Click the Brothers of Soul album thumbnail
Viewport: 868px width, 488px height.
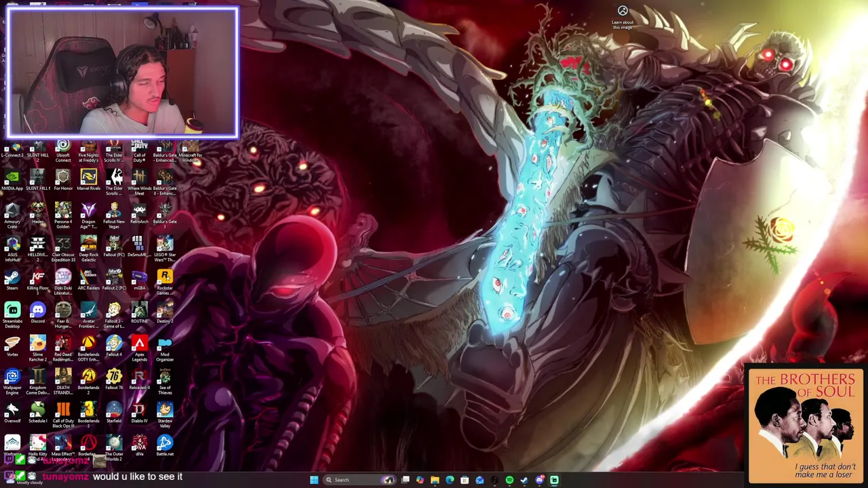click(805, 425)
